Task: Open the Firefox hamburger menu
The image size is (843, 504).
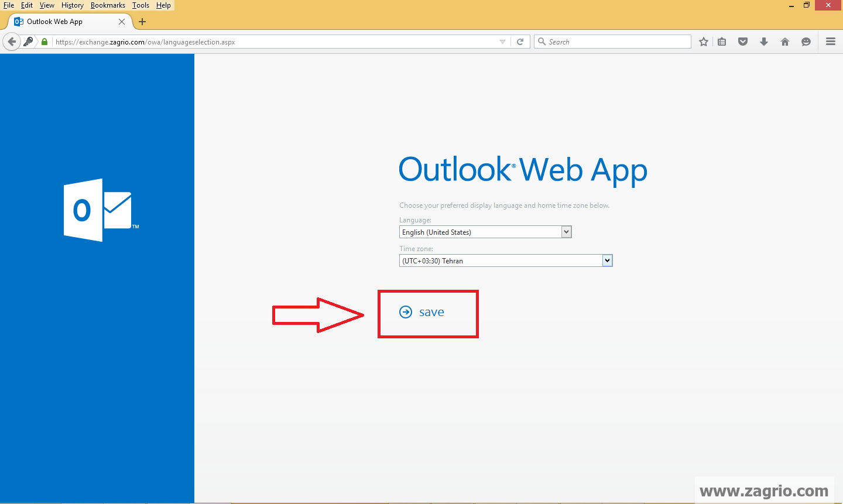Action: click(831, 42)
